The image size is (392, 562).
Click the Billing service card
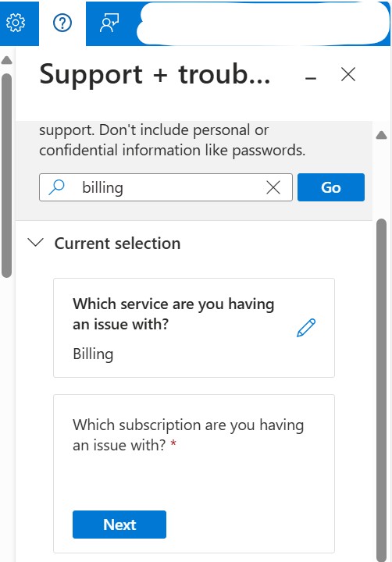click(194, 328)
